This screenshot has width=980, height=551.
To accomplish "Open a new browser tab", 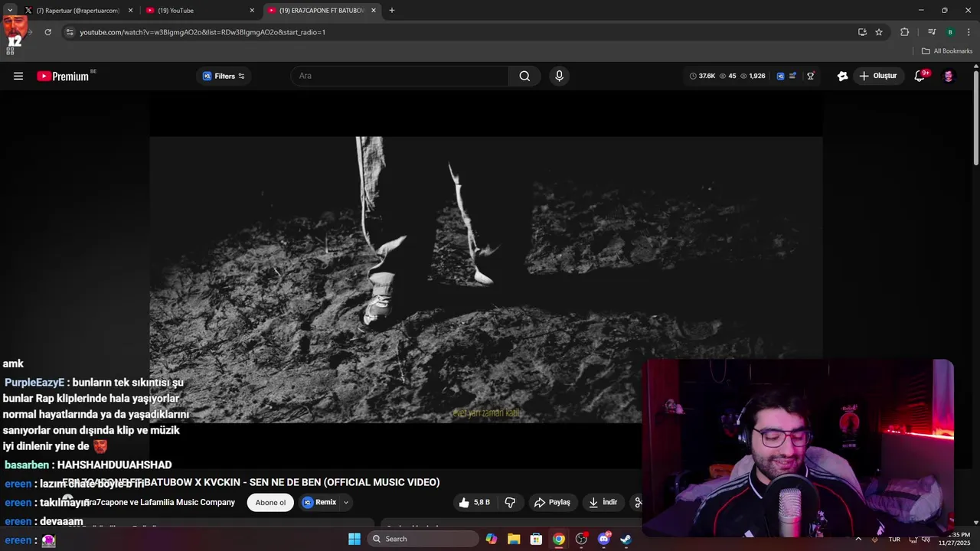I will [392, 11].
